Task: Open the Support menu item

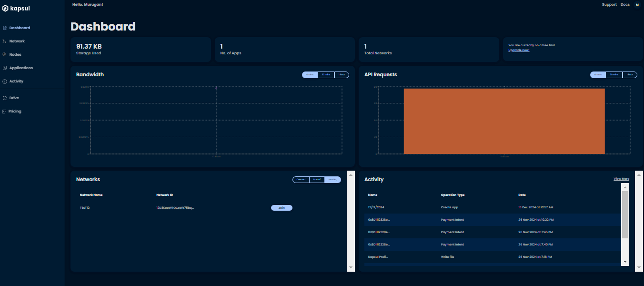Action: coord(609,4)
